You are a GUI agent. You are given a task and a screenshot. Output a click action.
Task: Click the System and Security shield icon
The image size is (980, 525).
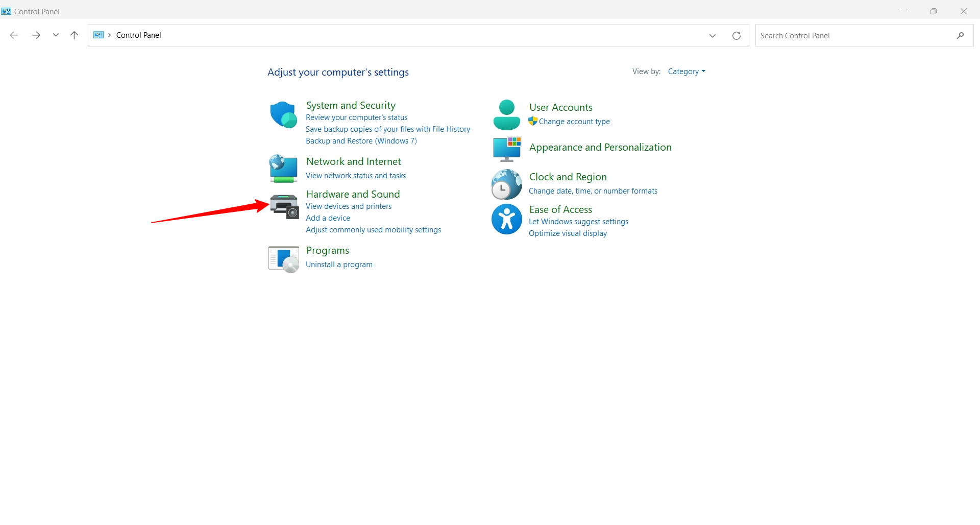tap(283, 114)
